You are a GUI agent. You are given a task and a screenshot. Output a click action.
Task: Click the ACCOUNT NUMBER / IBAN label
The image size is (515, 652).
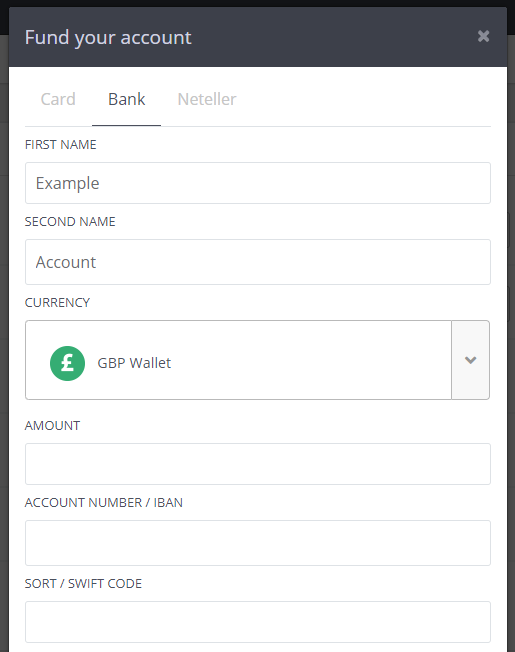104,503
